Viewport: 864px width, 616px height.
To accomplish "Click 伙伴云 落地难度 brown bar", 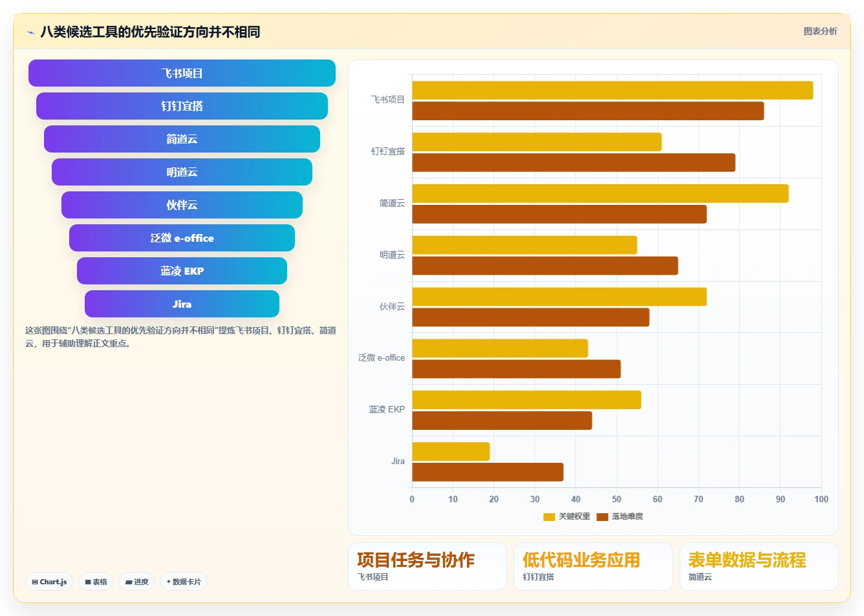I will [x=530, y=317].
